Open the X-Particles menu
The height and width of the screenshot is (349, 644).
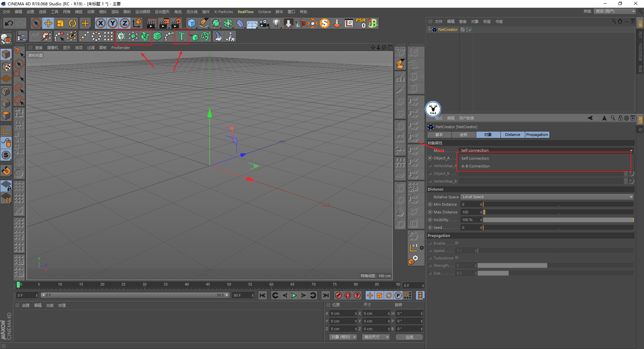coord(224,12)
